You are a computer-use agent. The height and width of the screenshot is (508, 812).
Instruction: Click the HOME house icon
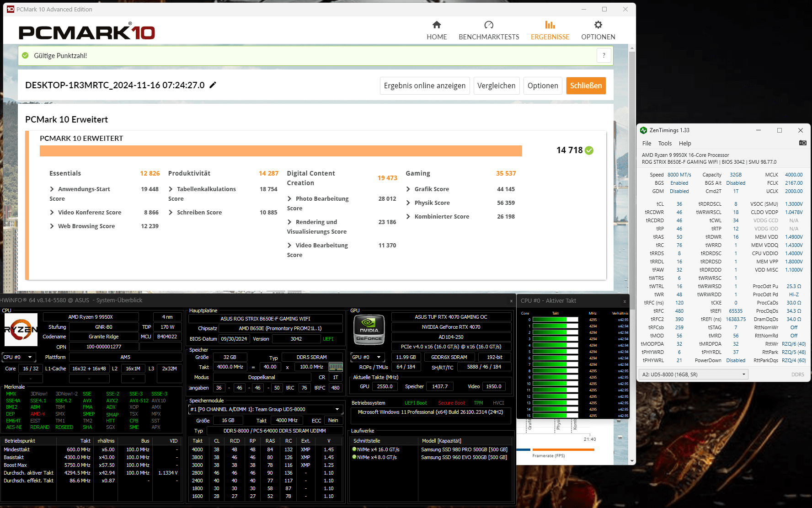pos(437,25)
